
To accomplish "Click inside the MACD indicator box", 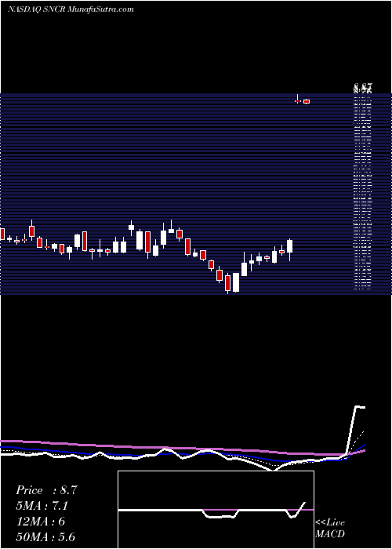I will pos(216,510).
